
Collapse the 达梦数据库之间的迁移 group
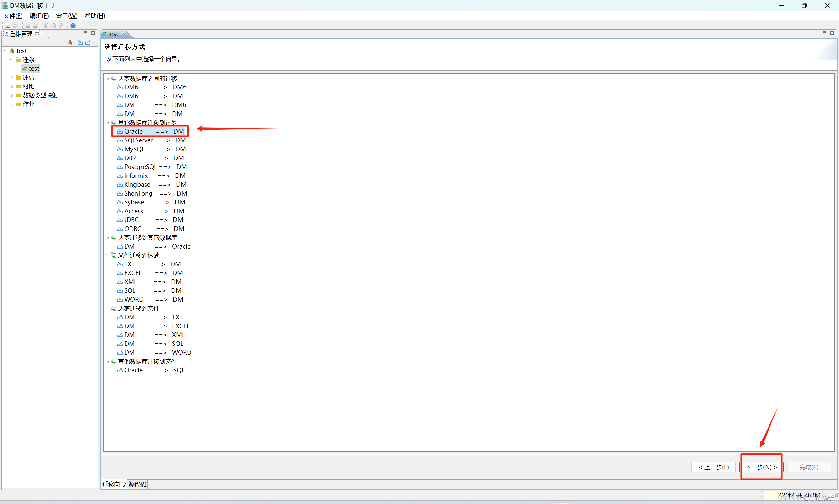pos(108,79)
